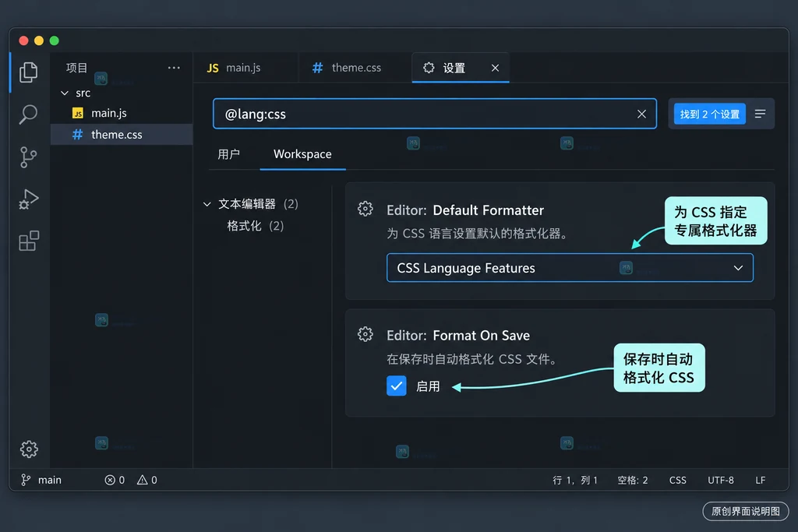Open Extensions blocks icon in activity bar
This screenshot has height=532, width=798.
tap(29, 241)
